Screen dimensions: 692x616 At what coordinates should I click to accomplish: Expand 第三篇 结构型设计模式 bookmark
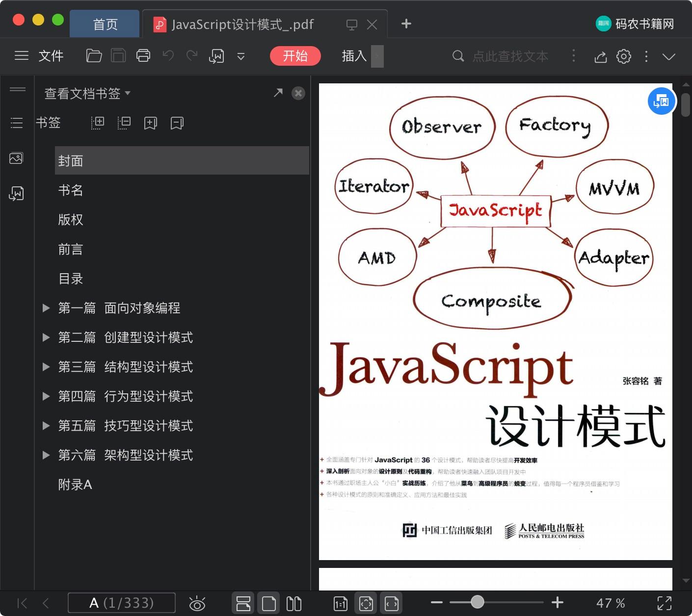click(46, 367)
